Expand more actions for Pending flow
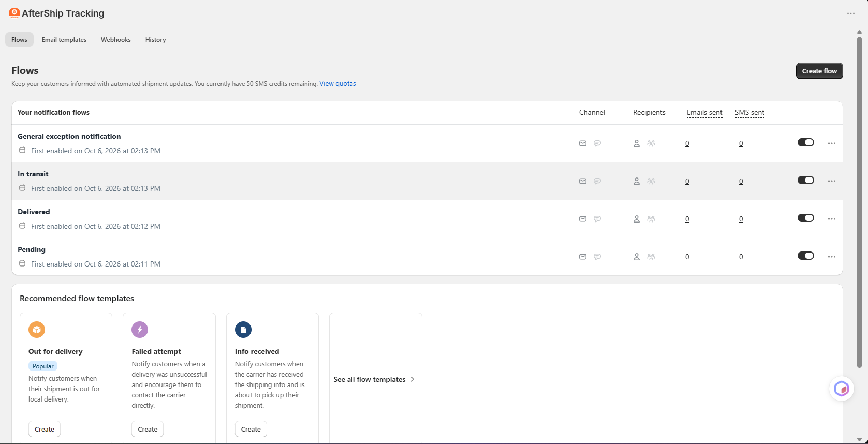Image resolution: width=868 pixels, height=444 pixels. (832, 257)
